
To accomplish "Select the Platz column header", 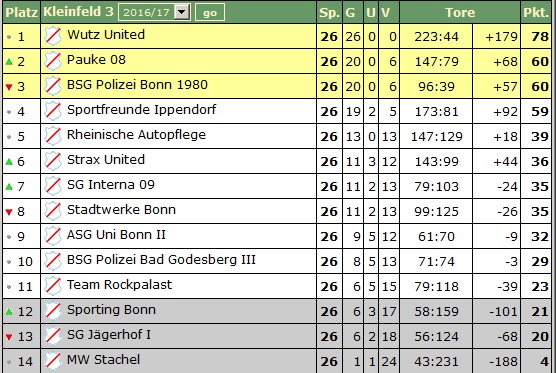I will [x=21, y=12].
